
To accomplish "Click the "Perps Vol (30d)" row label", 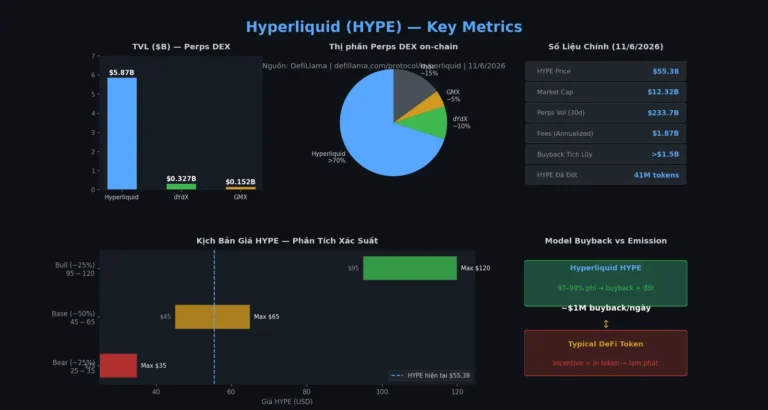I will (561, 113).
